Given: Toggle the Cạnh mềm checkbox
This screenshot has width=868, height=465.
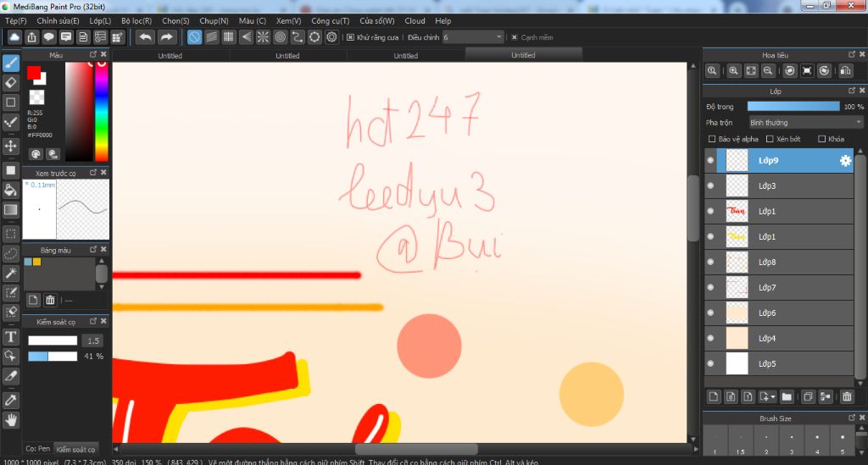Looking at the screenshot, I should (515, 37).
